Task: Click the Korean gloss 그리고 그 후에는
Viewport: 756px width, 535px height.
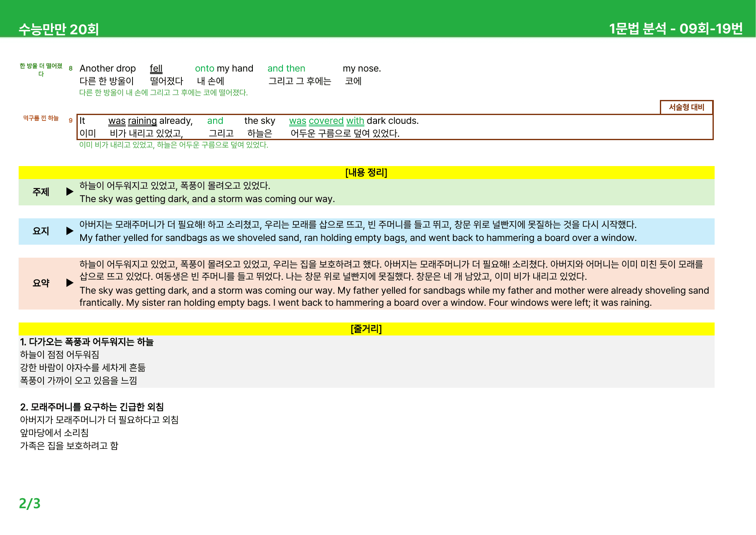Action: pos(300,81)
